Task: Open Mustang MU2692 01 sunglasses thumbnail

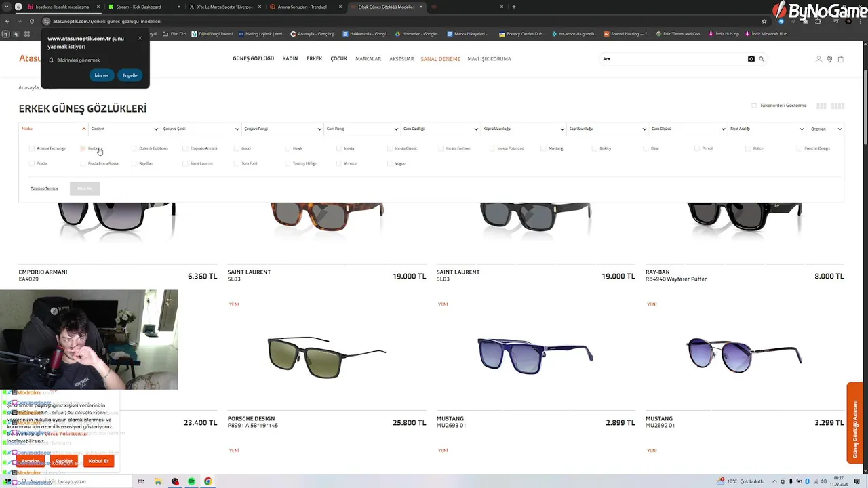Action: (745, 356)
